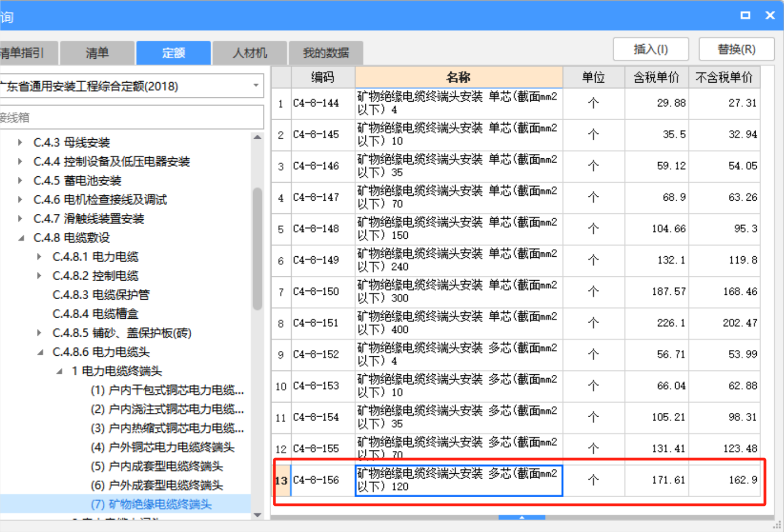Click the tree vertical scrollbar thumb
Screen dimensions: 784x532
click(x=258, y=249)
